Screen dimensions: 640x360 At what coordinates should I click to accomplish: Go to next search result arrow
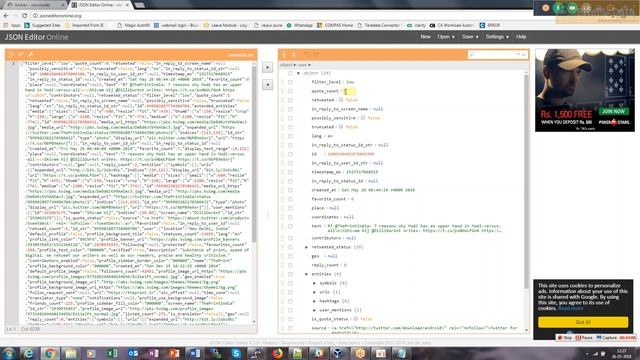click(x=518, y=54)
